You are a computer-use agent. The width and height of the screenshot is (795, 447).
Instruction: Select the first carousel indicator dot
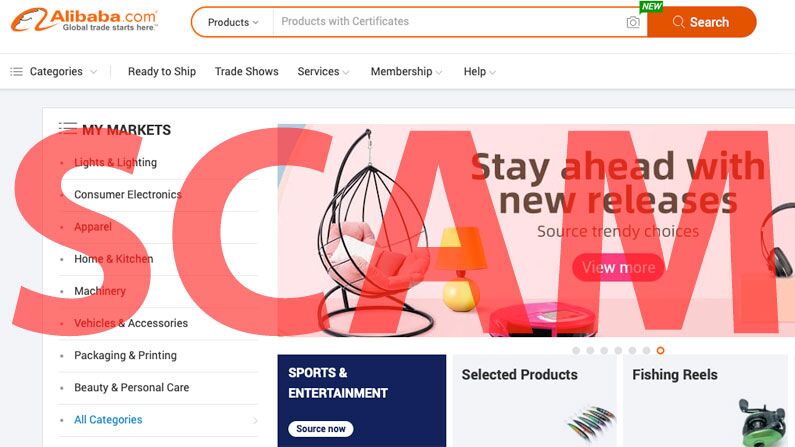click(x=576, y=350)
